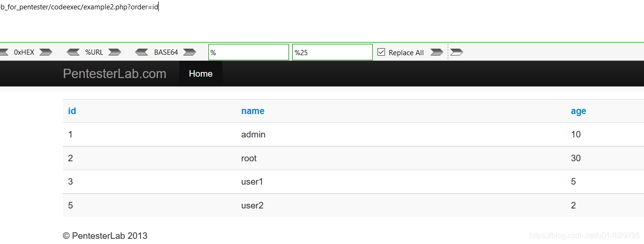Click the age value 10
The width and height of the screenshot is (644, 244).
[x=576, y=135]
